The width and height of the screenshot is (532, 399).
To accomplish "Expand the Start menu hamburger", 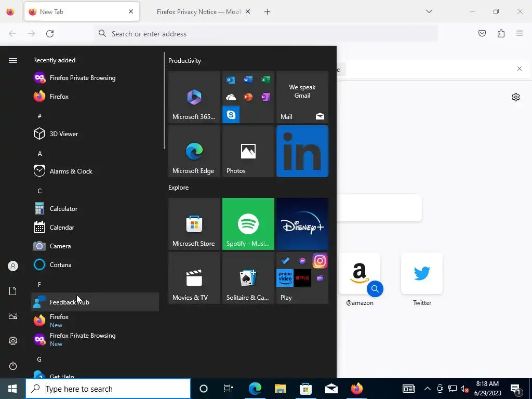I will pos(13,60).
